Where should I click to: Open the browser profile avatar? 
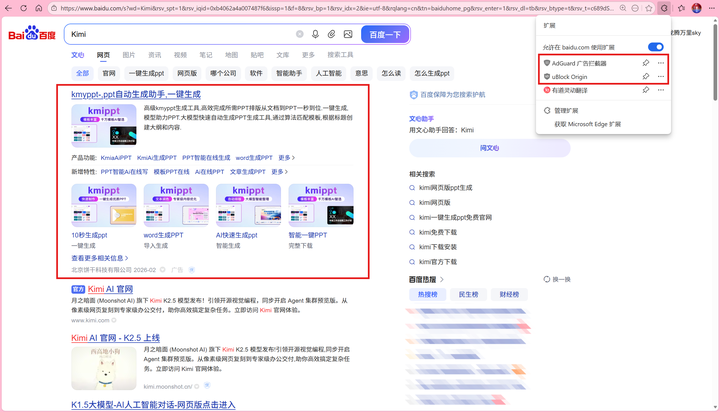[x=697, y=8]
